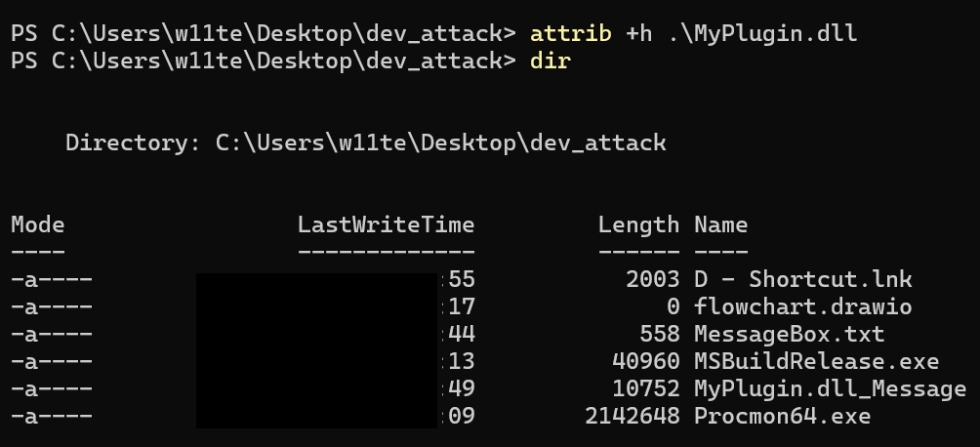This screenshot has height=447, width=980.
Task: Click the LastWriteTime column header
Action: tap(386, 225)
